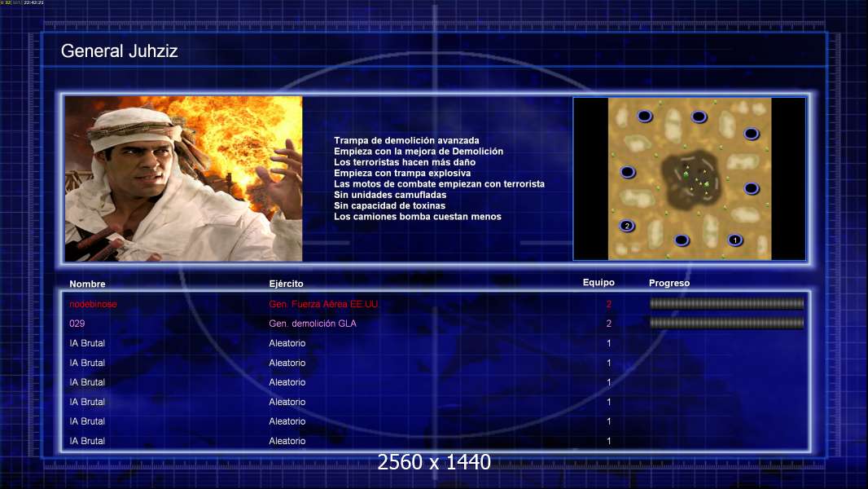Click team number 2 in 029 row
868x489 pixels.
point(609,324)
